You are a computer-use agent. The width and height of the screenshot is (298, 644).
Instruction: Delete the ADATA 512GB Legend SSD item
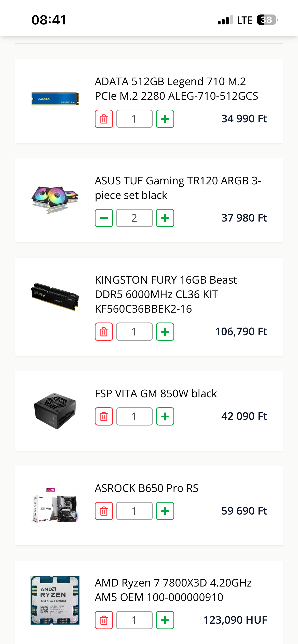tap(104, 119)
